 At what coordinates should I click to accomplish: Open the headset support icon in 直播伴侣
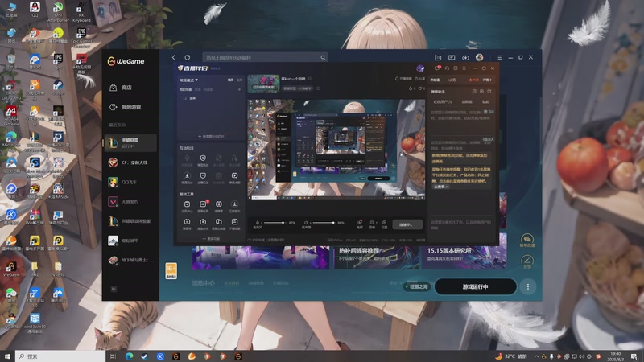pos(447,68)
